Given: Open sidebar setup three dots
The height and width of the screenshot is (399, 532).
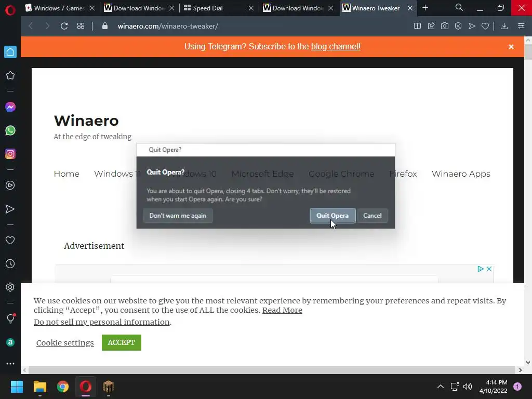Looking at the screenshot, I should tap(10, 364).
